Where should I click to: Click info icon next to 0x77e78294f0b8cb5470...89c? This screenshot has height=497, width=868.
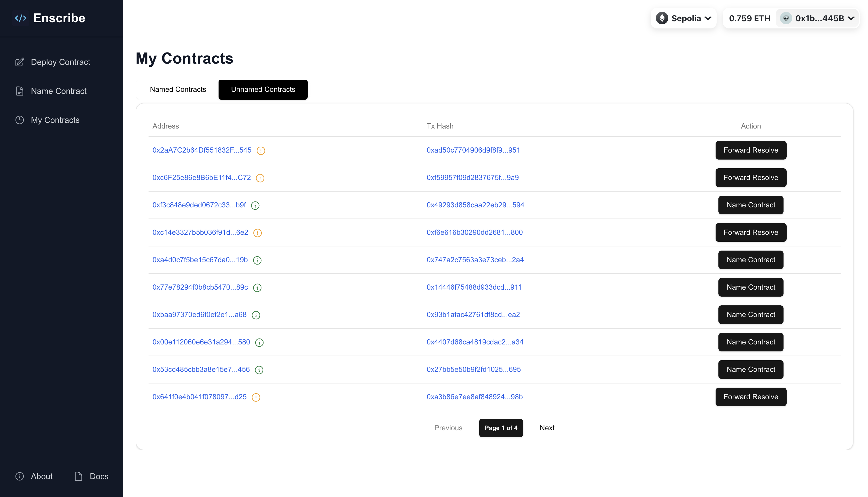(x=257, y=288)
